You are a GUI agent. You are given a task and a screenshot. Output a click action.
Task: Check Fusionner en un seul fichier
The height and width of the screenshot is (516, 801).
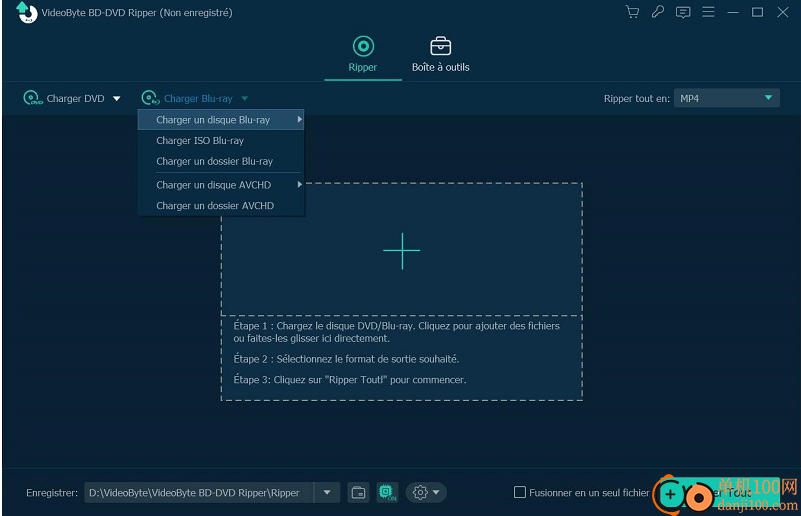[520, 492]
